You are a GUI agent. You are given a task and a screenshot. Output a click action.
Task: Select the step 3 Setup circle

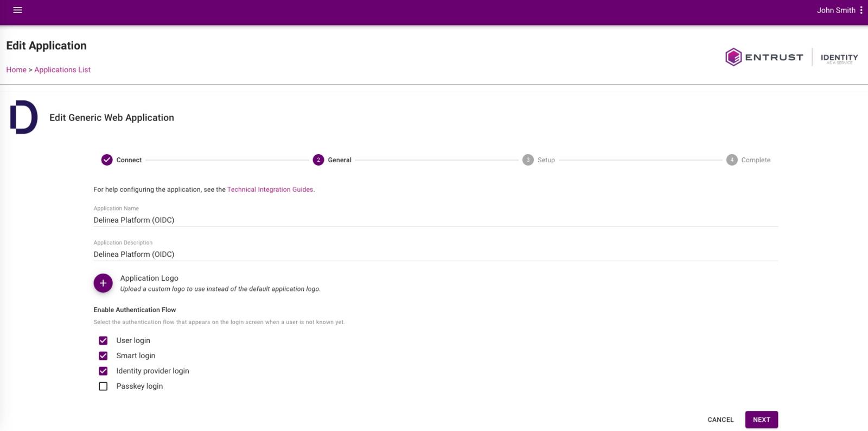[528, 160]
